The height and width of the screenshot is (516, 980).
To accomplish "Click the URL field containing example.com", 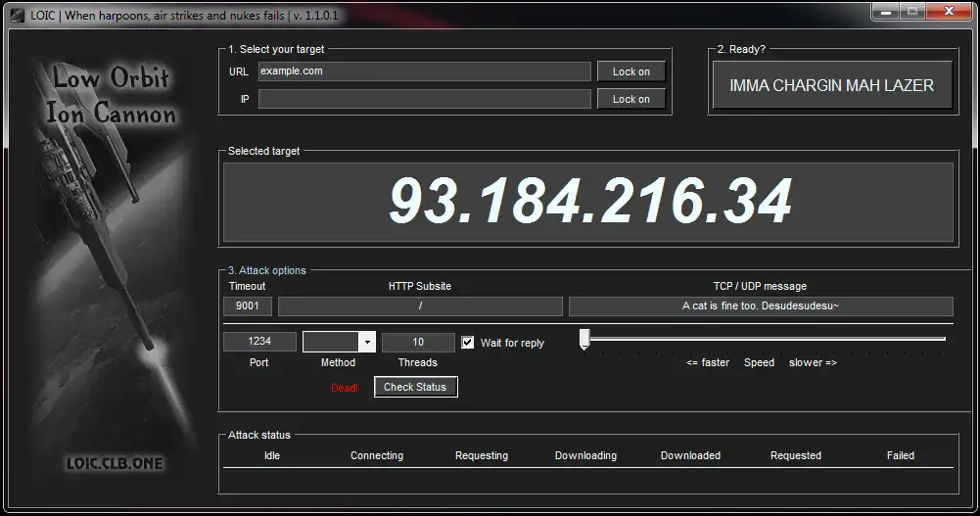I will [x=424, y=71].
